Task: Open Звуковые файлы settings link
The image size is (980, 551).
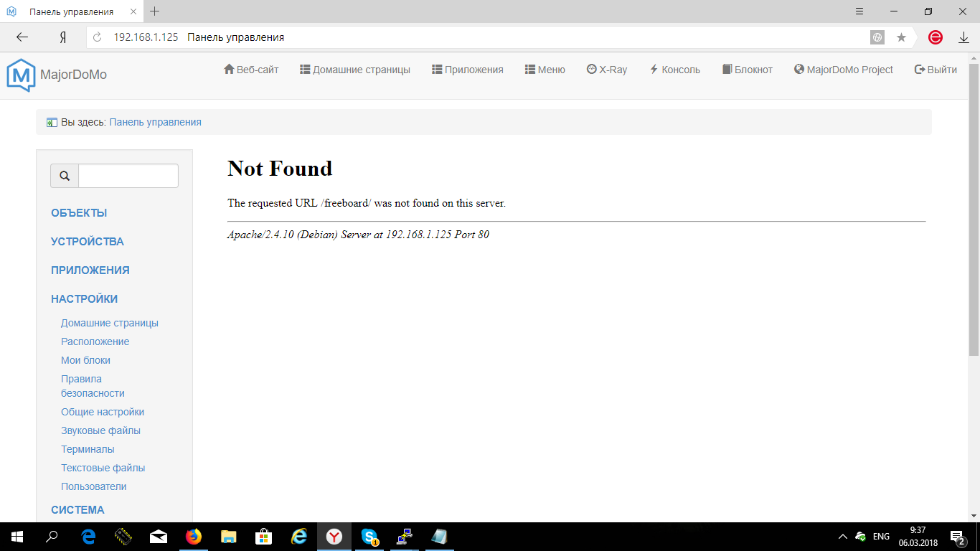Action: tap(101, 430)
